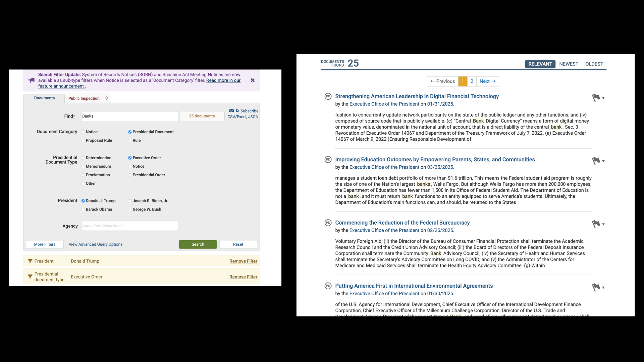Close the Search Filter Update banner
The height and width of the screenshot is (362, 644).
(253, 80)
